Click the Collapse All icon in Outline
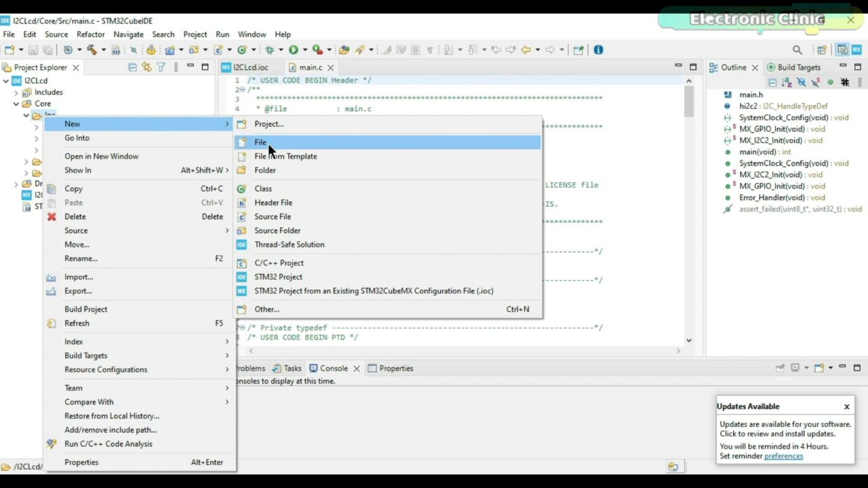The image size is (868, 488). coord(772,82)
